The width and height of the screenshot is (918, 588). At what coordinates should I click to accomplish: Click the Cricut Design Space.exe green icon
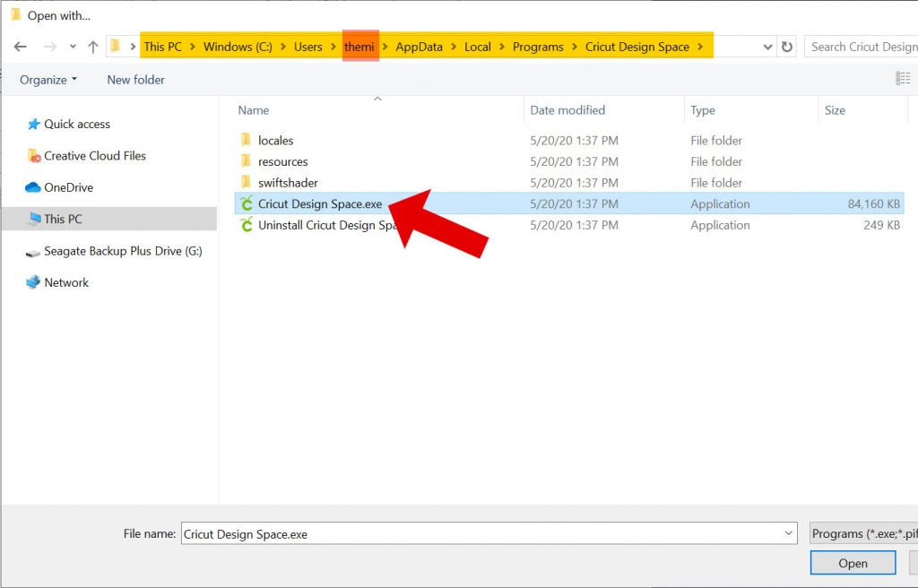[247, 203]
